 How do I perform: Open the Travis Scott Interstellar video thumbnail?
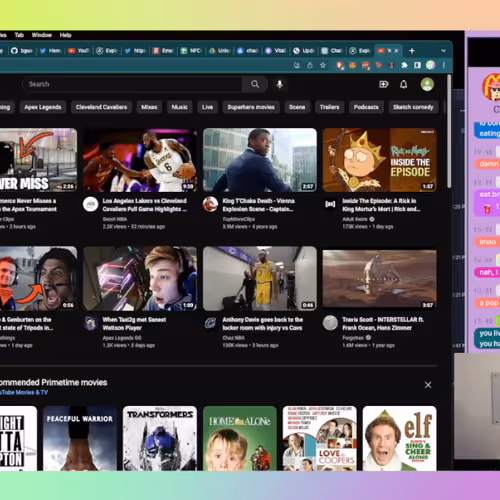tap(379, 278)
